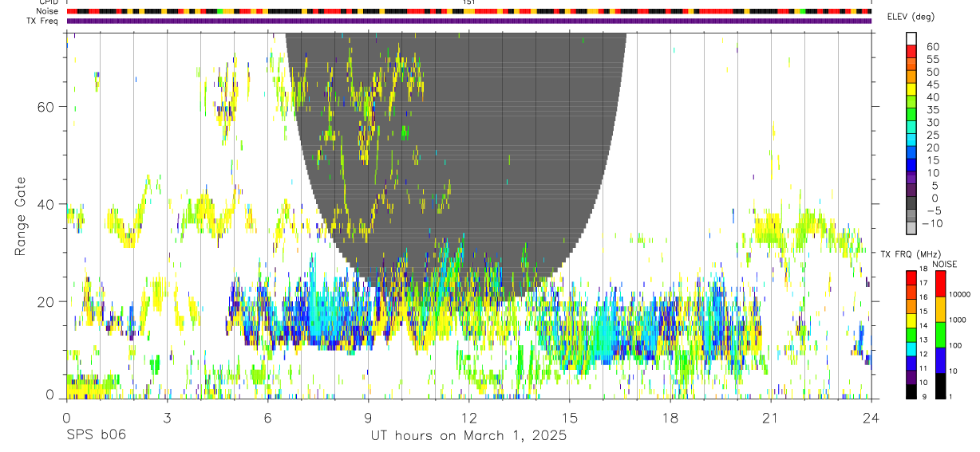980x452 pixels.
Task: Click the '151' CPID value
Action: (x=469, y=2)
